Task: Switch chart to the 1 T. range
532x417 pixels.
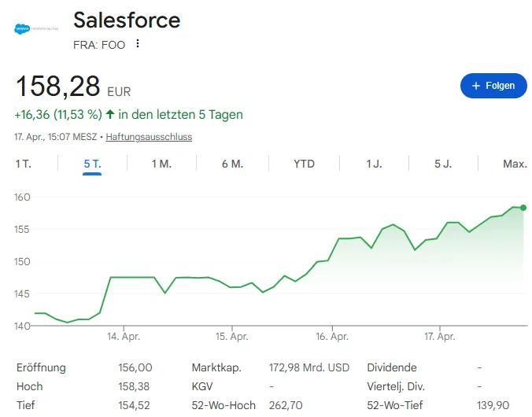Action: tap(23, 164)
